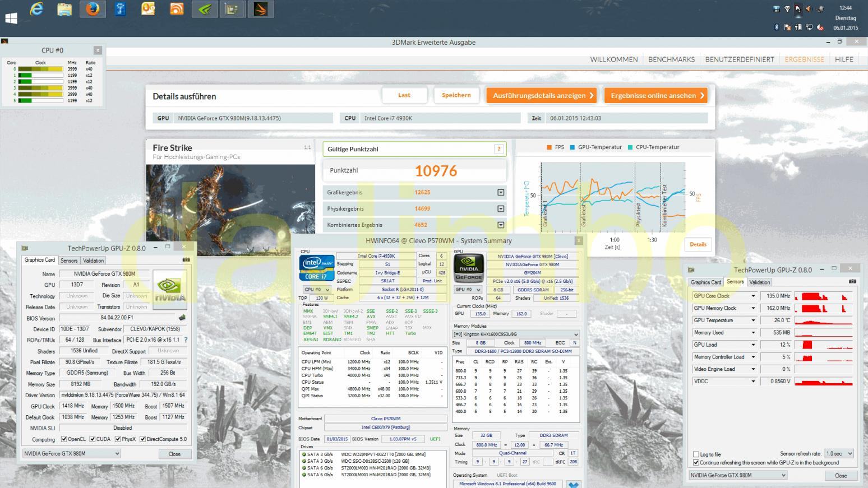The image size is (868, 488).
Task: Open Internet Explorer from the taskbar
Action: tap(36, 9)
